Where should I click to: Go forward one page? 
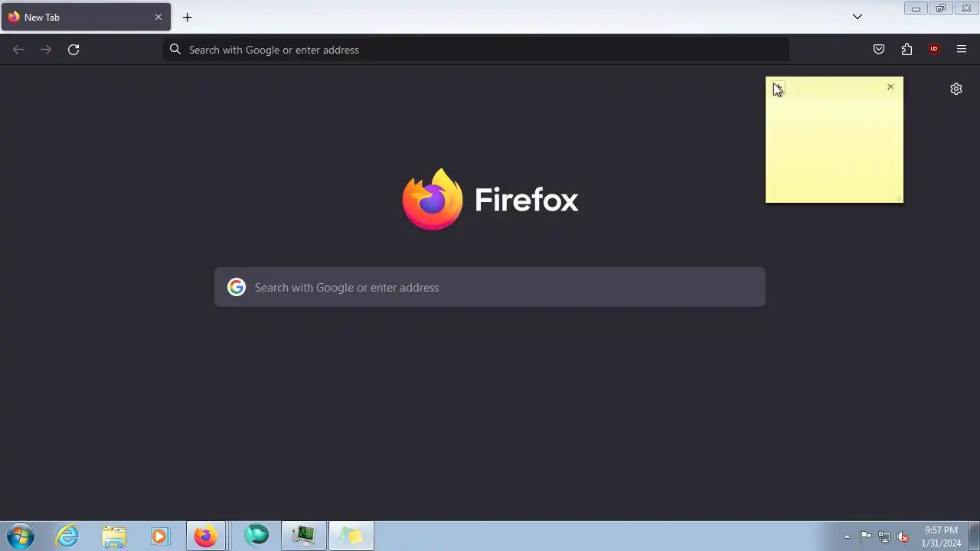tap(46, 50)
